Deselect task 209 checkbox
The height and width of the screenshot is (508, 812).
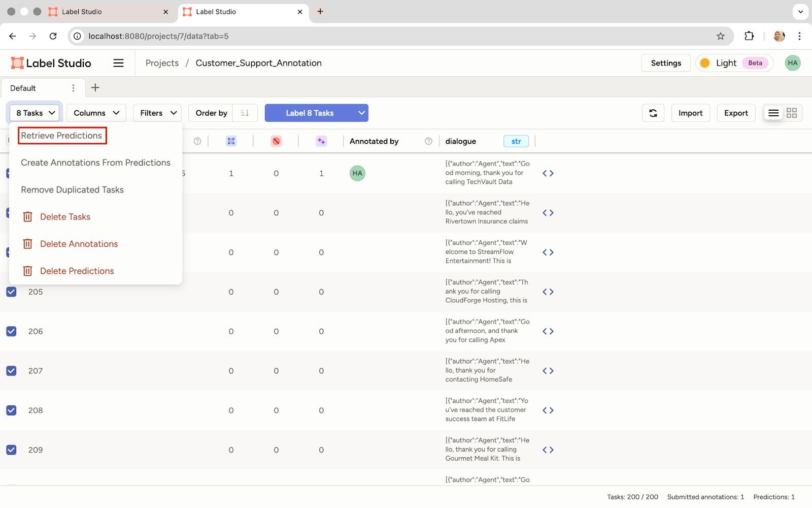click(11, 450)
